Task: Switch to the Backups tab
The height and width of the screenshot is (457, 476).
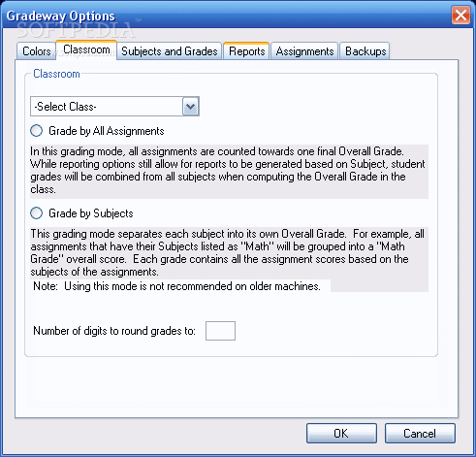Action: [365, 51]
